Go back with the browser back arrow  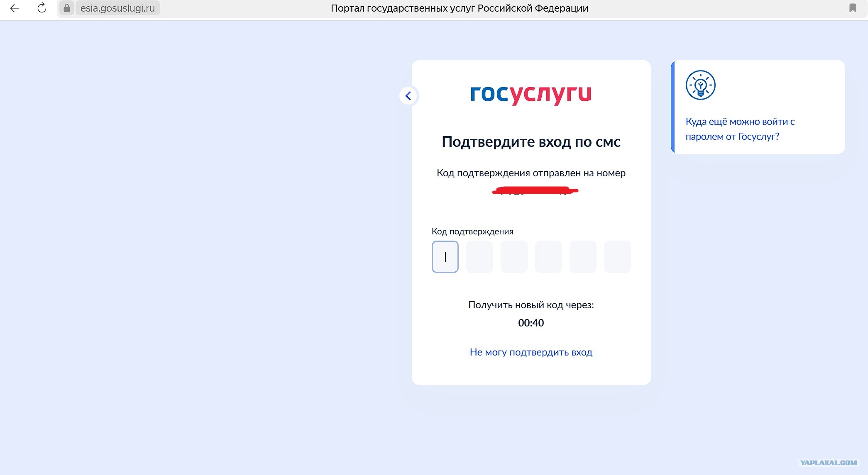(x=15, y=8)
